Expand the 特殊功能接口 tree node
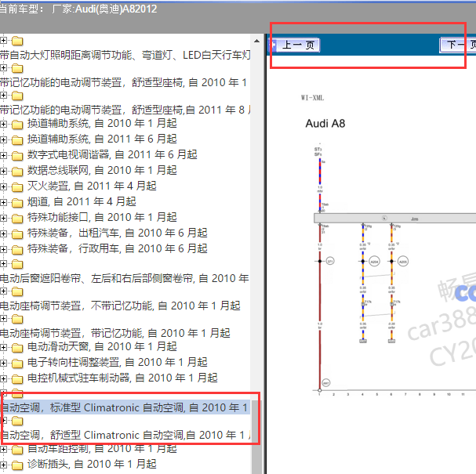 [x=3, y=219]
